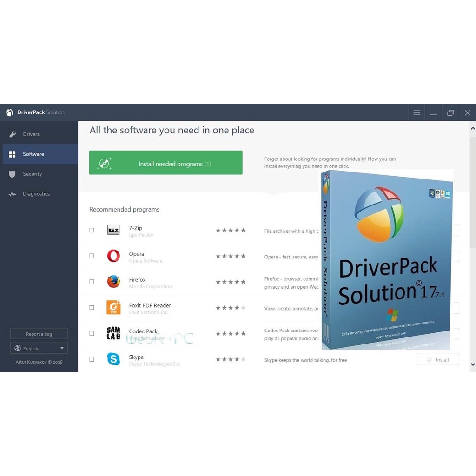Tick the Opera checkbox

point(92,256)
